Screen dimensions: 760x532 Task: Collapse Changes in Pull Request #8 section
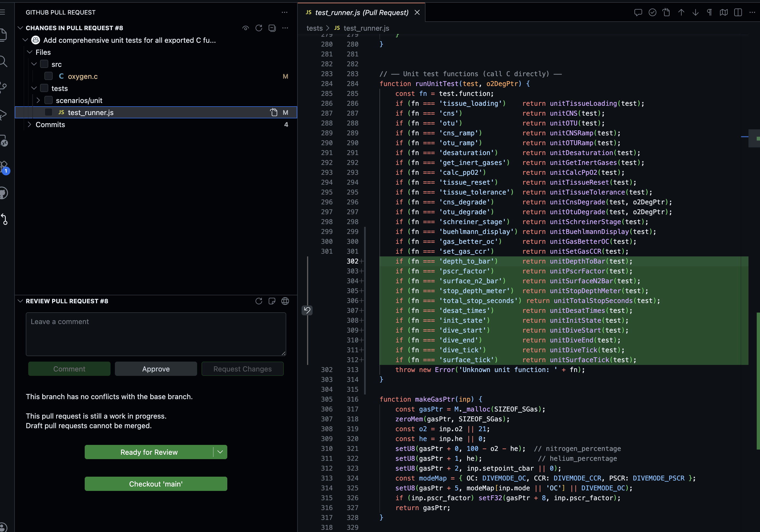click(x=20, y=28)
